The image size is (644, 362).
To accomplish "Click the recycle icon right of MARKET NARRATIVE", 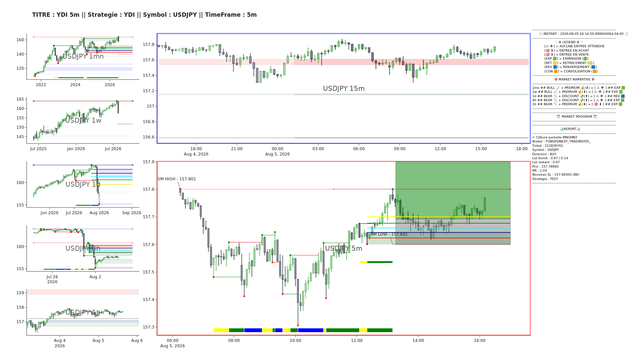I will (593, 79).
